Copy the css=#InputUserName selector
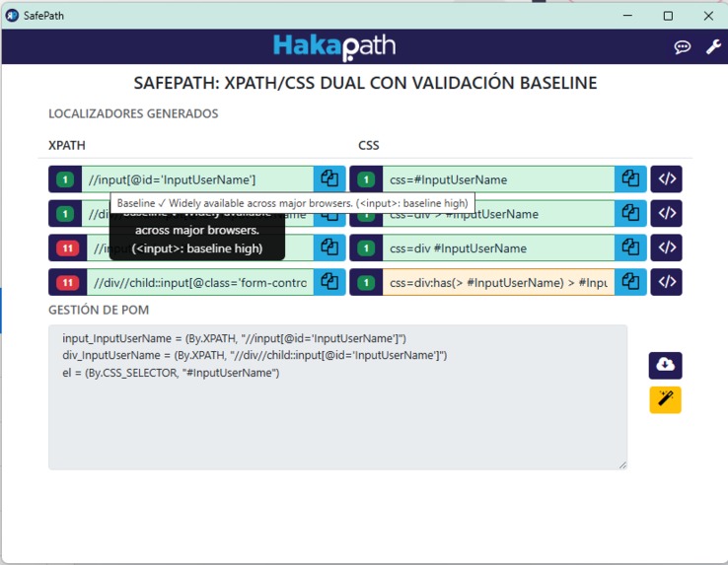The width and height of the screenshot is (728, 565). (x=630, y=179)
